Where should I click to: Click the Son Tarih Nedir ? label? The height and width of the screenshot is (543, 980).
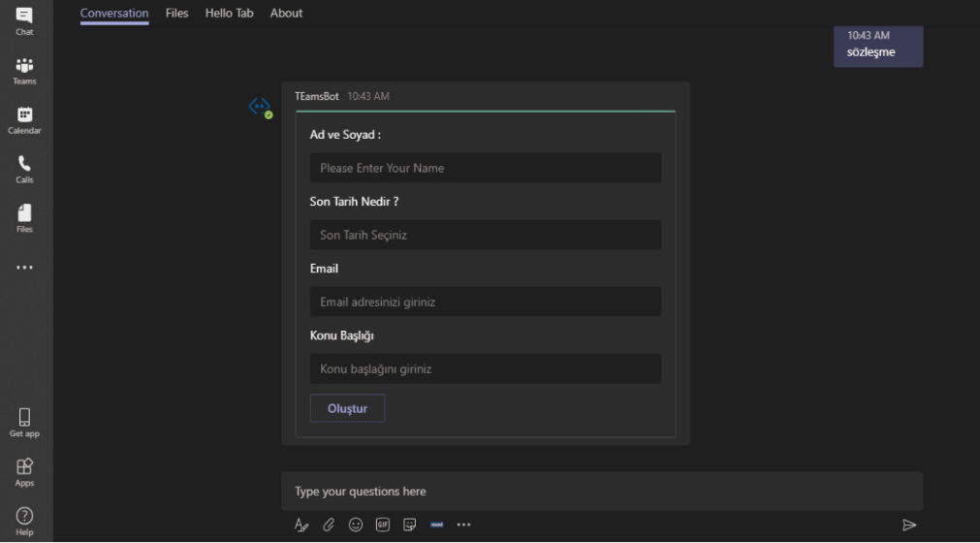pos(354,202)
